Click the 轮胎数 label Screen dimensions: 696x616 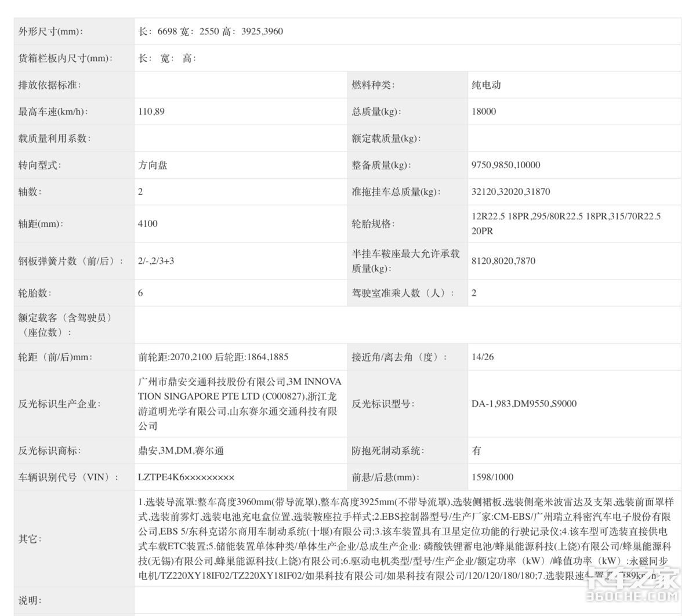(x=35, y=293)
